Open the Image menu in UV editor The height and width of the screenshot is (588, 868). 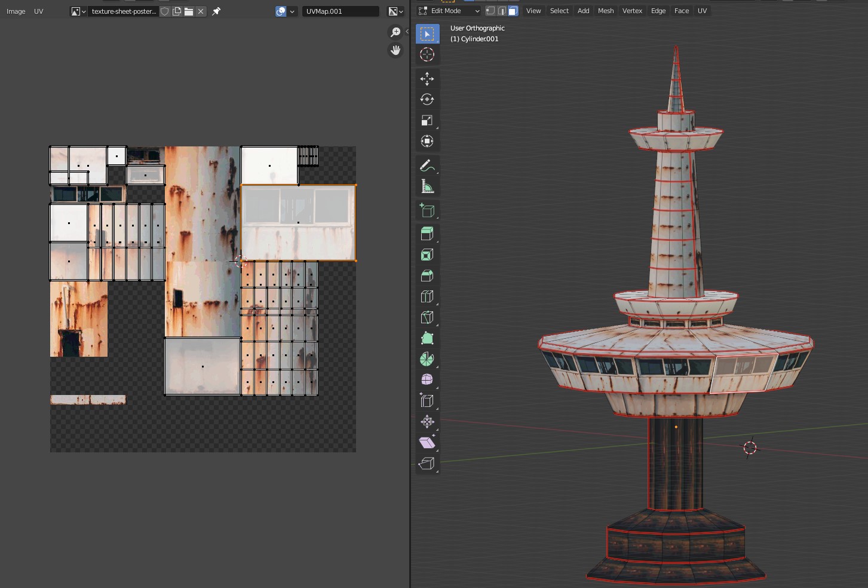16,11
